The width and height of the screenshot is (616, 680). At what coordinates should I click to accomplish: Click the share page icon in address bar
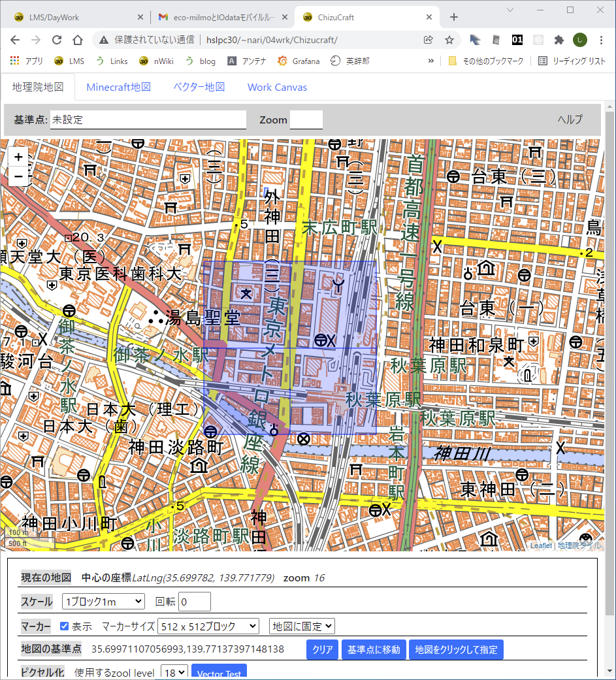click(x=429, y=40)
